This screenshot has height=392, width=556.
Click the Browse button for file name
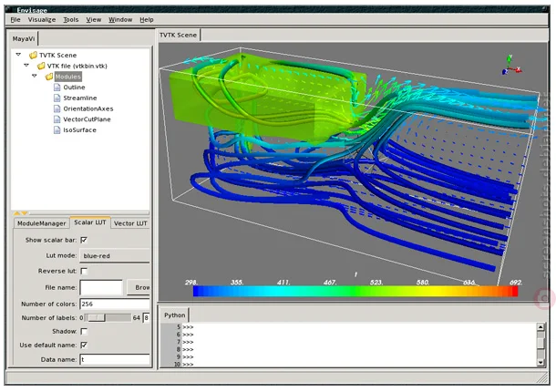click(139, 288)
